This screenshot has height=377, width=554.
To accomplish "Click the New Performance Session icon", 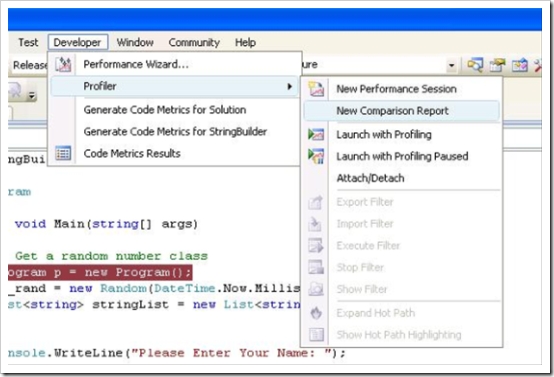I will 316,89.
